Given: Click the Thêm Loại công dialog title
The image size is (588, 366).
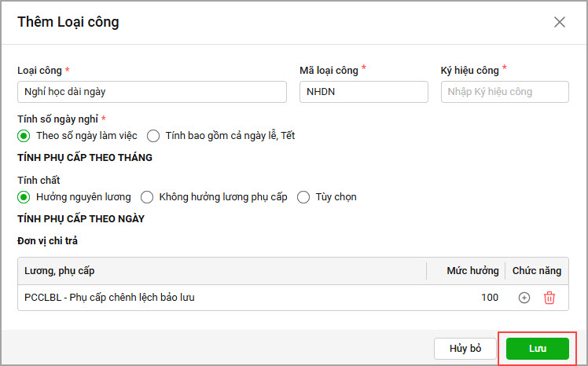Looking at the screenshot, I should [x=68, y=22].
